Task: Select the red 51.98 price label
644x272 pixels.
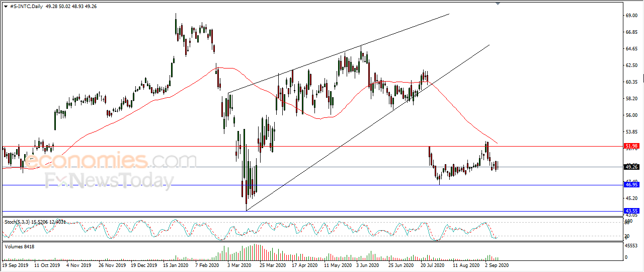Action: click(x=631, y=146)
